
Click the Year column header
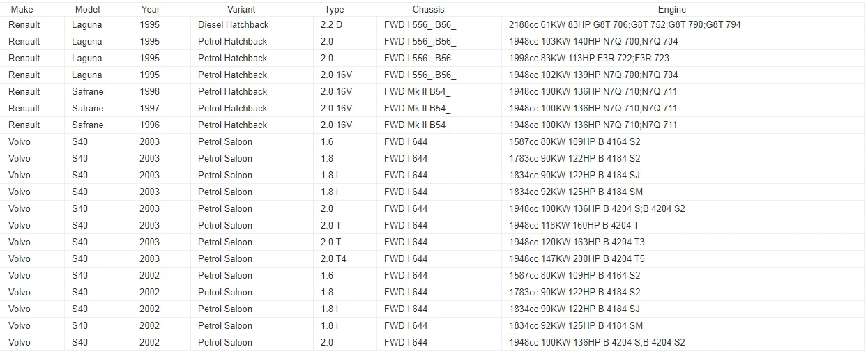coord(150,9)
